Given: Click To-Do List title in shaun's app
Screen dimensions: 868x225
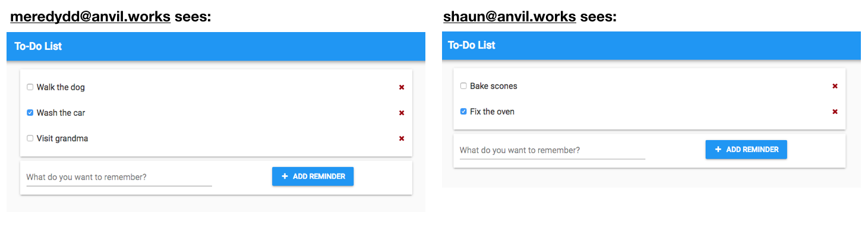Looking at the screenshot, I should pos(471,45).
